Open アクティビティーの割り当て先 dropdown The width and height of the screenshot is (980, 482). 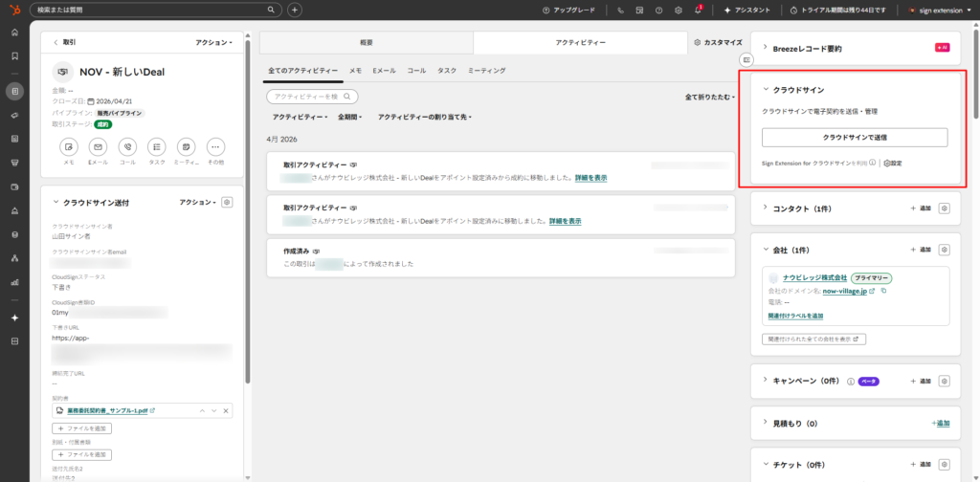coord(424,117)
